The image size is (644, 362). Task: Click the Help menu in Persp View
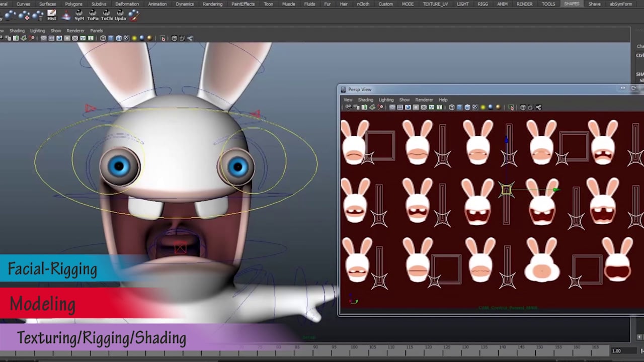pos(443,100)
